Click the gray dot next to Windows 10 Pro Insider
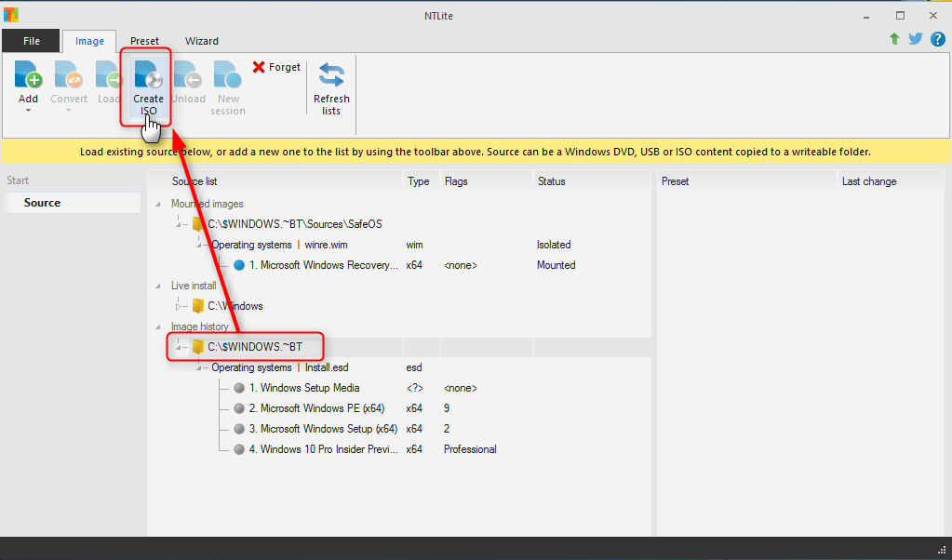 pos(239,449)
